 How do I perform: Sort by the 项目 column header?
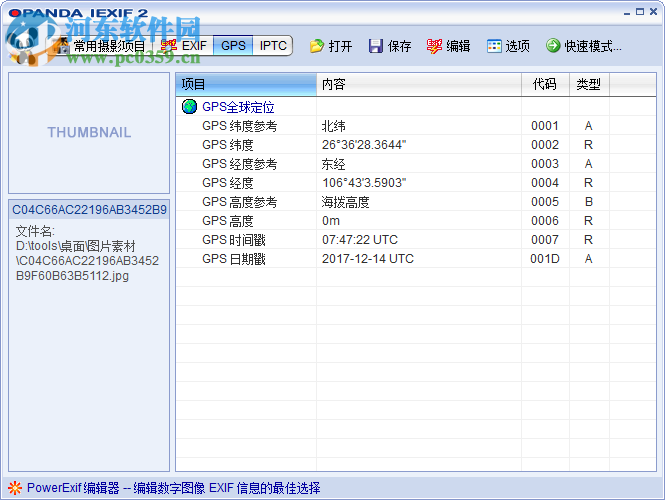click(x=246, y=84)
